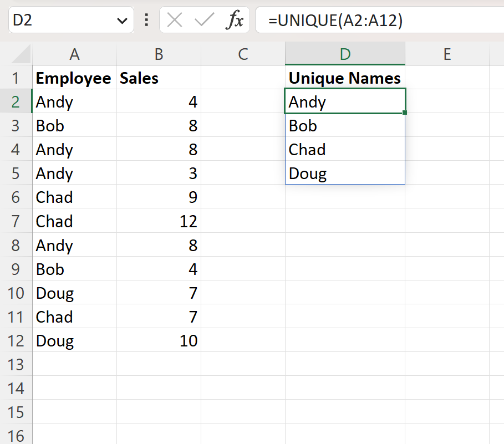Open the Name Box dropdown arrow
The height and width of the screenshot is (444, 504).
pyautogui.click(x=122, y=21)
